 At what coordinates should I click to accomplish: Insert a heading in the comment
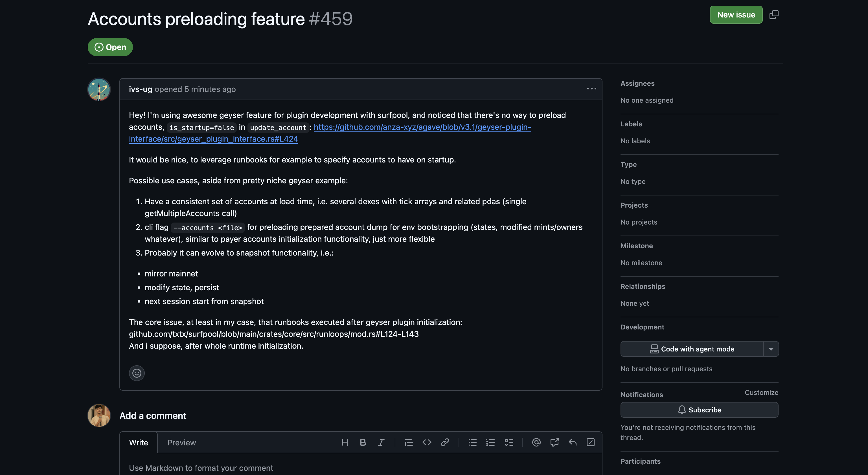click(345, 442)
